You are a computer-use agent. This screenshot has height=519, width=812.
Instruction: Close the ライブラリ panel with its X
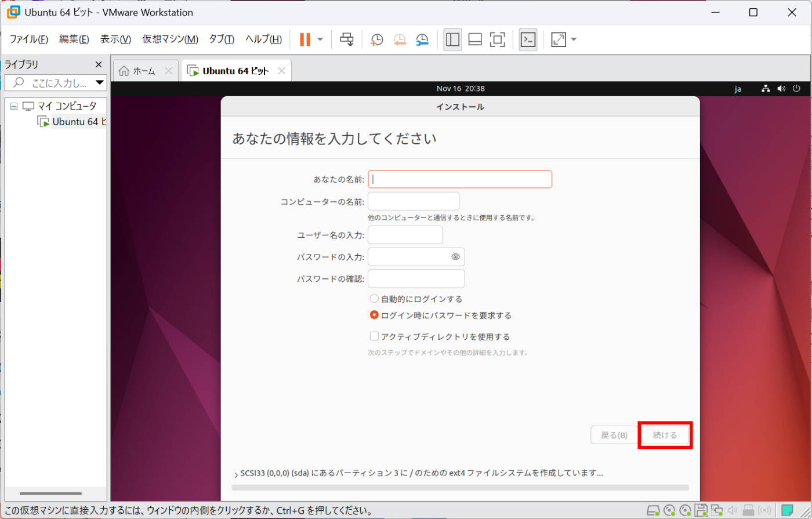point(99,64)
